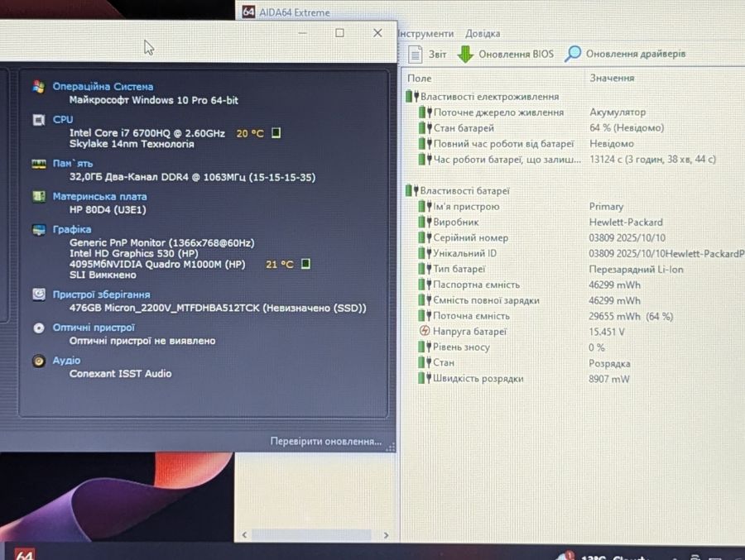Image resolution: width=745 pixels, height=560 pixels.
Task: Click the memory module icon
Action: (38, 164)
